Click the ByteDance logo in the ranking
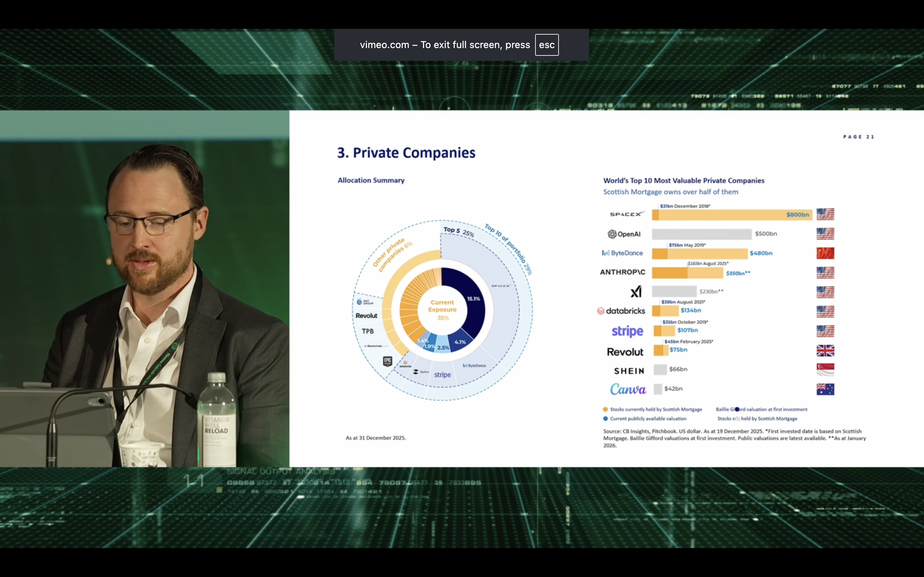This screenshot has width=924, height=577. point(622,253)
